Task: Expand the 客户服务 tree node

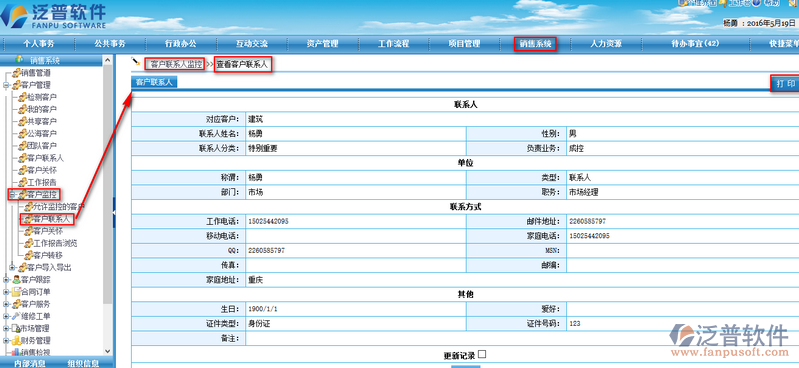Action: coord(6,304)
